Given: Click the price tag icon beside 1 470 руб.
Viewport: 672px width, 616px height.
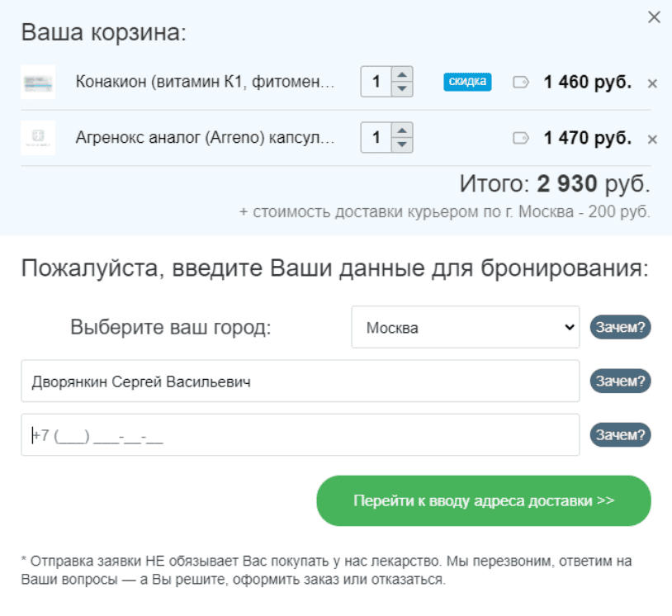Looking at the screenshot, I should [519, 138].
